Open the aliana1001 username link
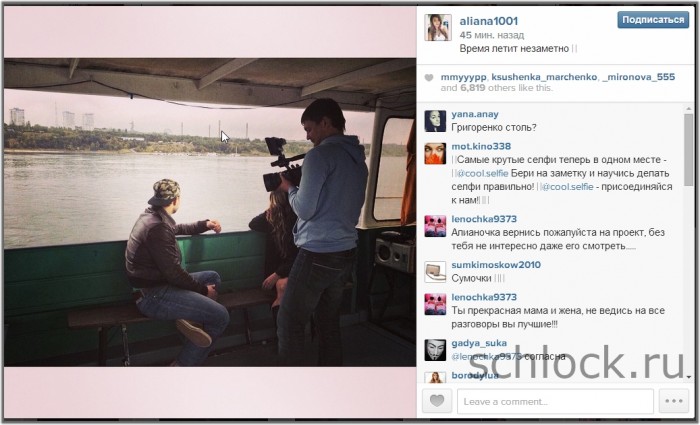The height and width of the screenshot is (425, 700). [488, 21]
